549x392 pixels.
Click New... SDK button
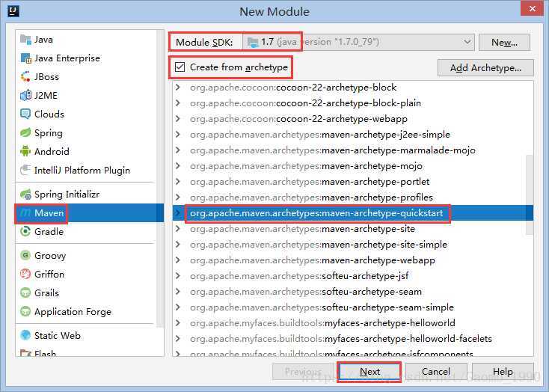point(504,43)
